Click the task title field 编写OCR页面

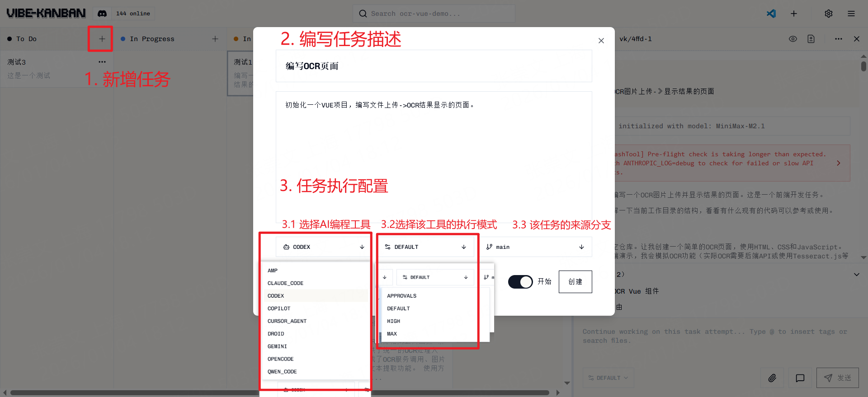(x=434, y=66)
